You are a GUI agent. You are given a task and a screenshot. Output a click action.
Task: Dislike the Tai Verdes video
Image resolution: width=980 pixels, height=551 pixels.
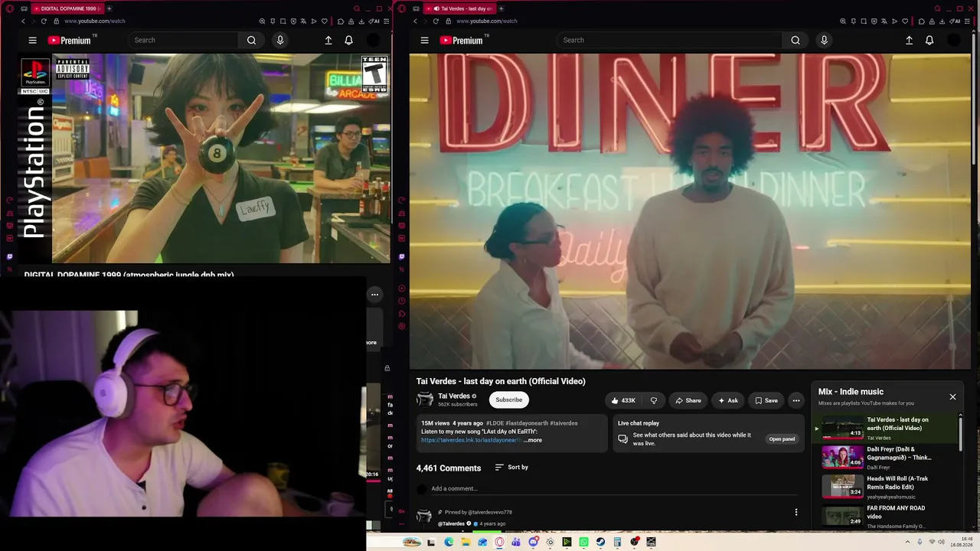(x=653, y=400)
